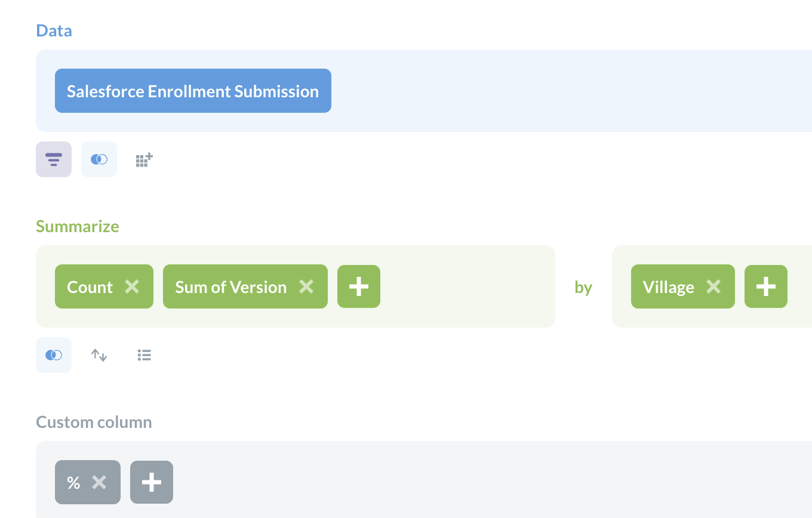Open the Filter step icon below Data
Image resolution: width=812 pixels, height=518 pixels.
53,159
